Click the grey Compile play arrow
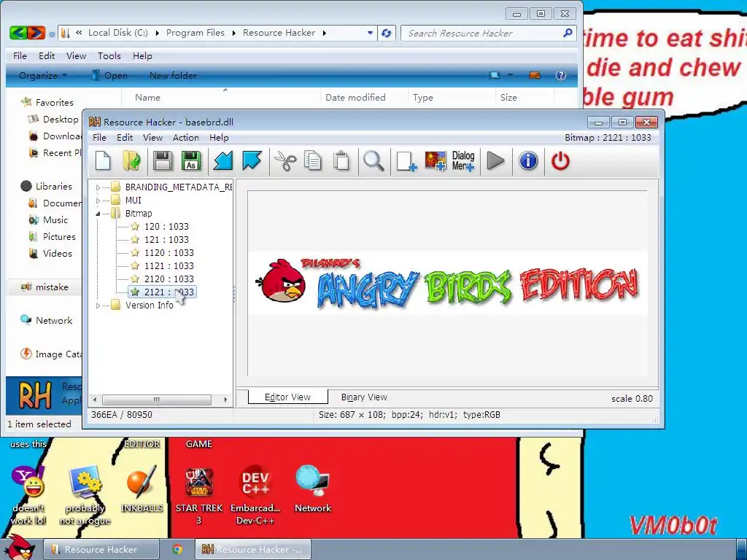The image size is (747, 560). coord(495,161)
